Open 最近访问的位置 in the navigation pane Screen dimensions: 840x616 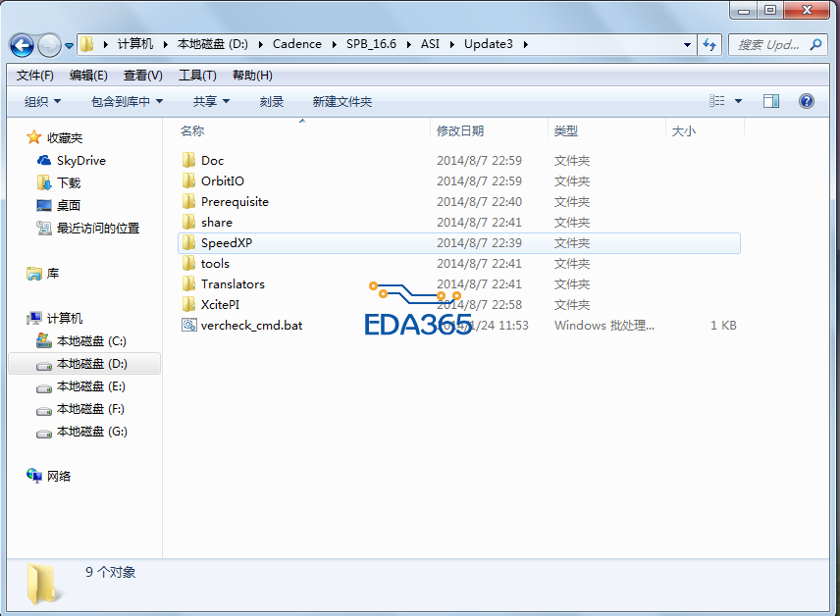click(x=98, y=229)
